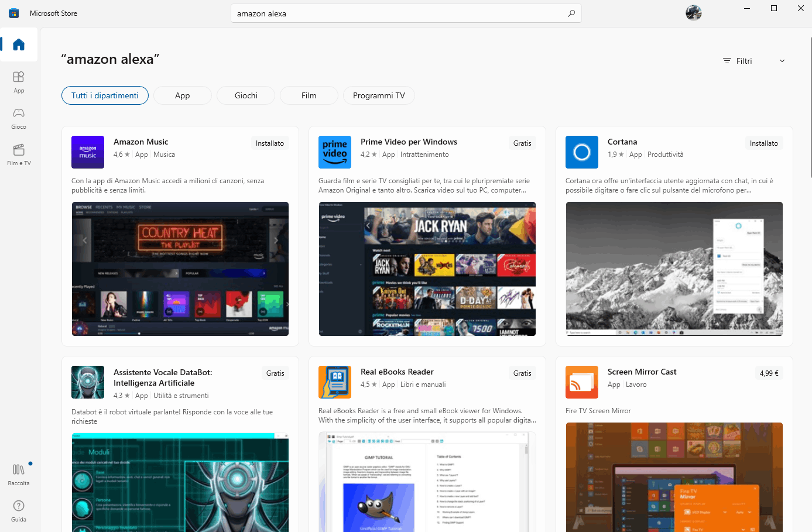The height and width of the screenshot is (532, 812).
Task: Open Real eBooks Reader title
Action: click(x=397, y=372)
